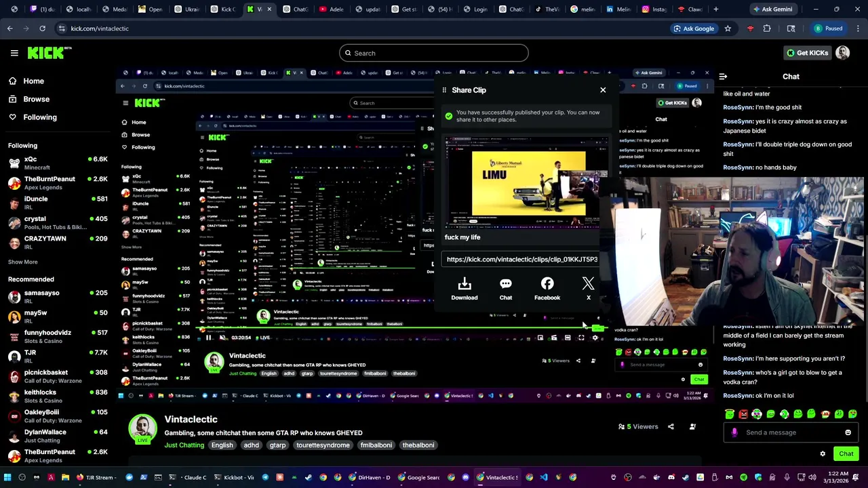Click the green Chat send button
The height and width of the screenshot is (488, 868).
[x=846, y=454]
